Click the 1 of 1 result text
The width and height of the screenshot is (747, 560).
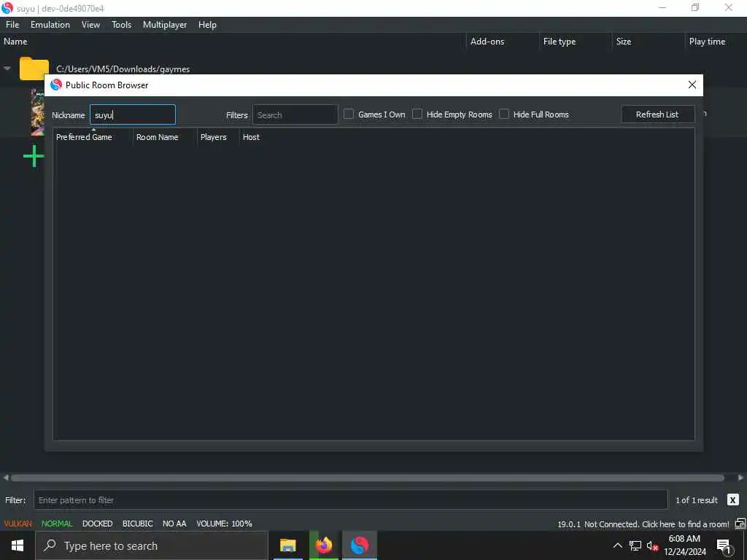[697, 500]
